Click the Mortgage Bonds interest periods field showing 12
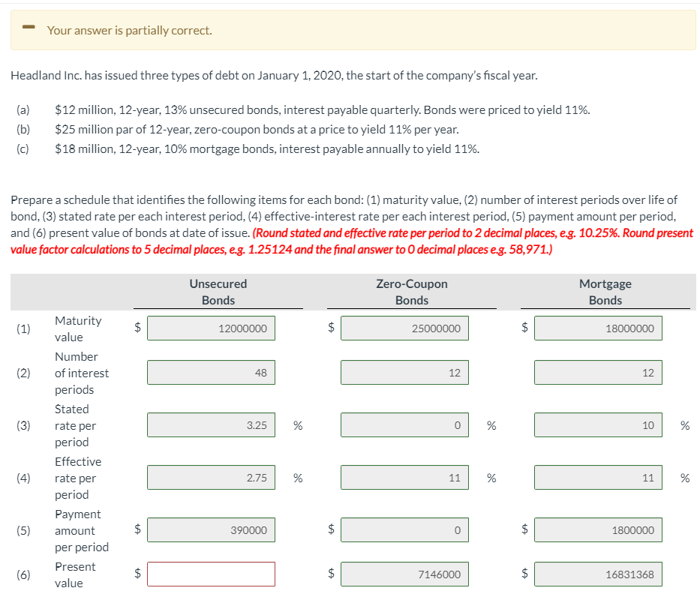 coord(598,372)
